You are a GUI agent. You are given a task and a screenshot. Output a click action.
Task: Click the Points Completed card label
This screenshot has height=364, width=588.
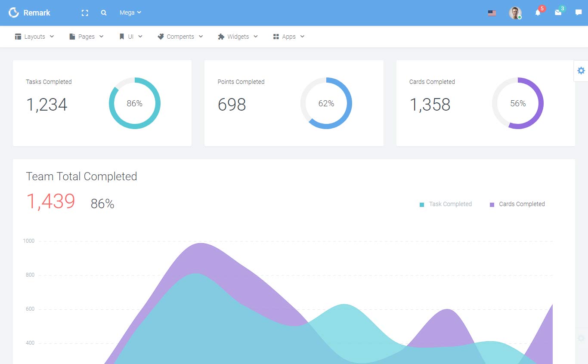coord(241,82)
